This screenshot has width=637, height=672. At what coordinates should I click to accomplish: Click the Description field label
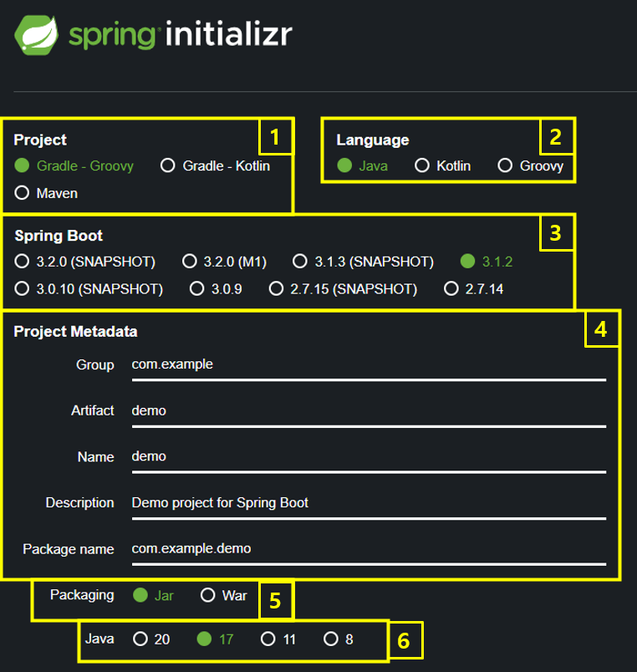pyautogui.click(x=79, y=502)
